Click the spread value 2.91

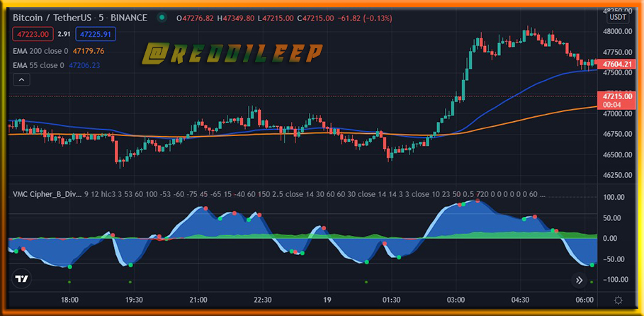64,34
